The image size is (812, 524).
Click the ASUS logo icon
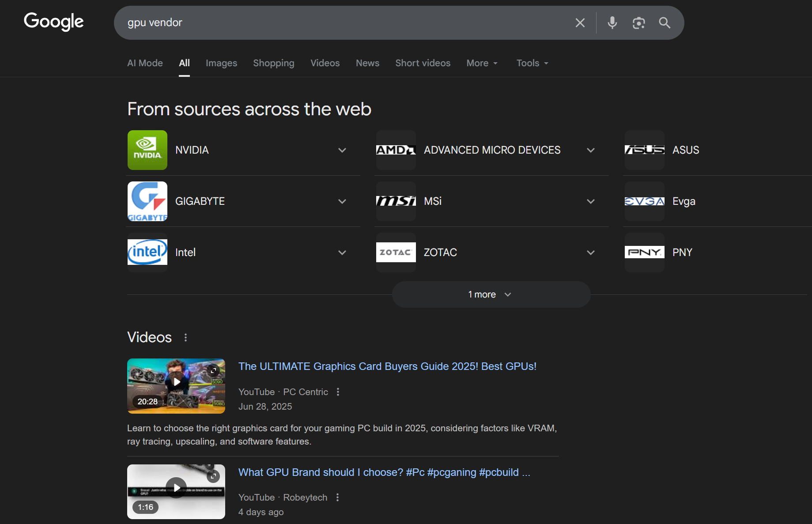point(645,150)
